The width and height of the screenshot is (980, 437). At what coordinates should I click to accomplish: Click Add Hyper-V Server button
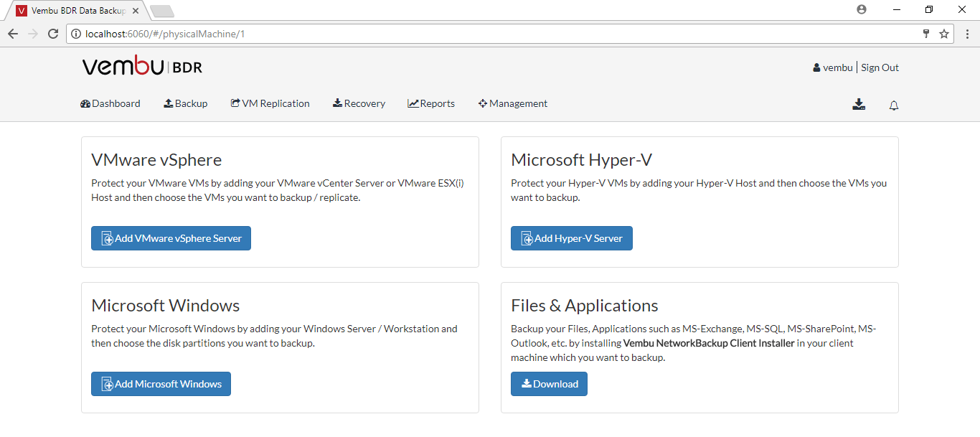click(x=572, y=238)
